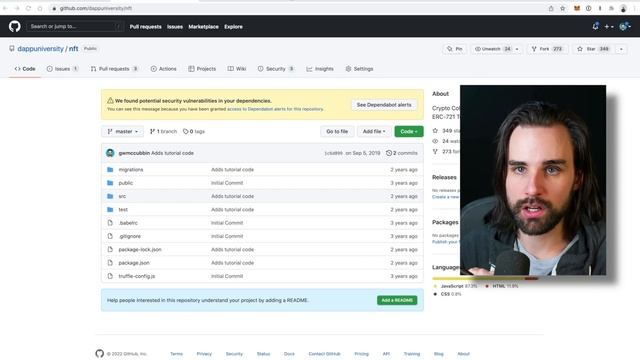The width and height of the screenshot is (640, 360).
Task: Switch to the Projects tab
Action: (202, 69)
